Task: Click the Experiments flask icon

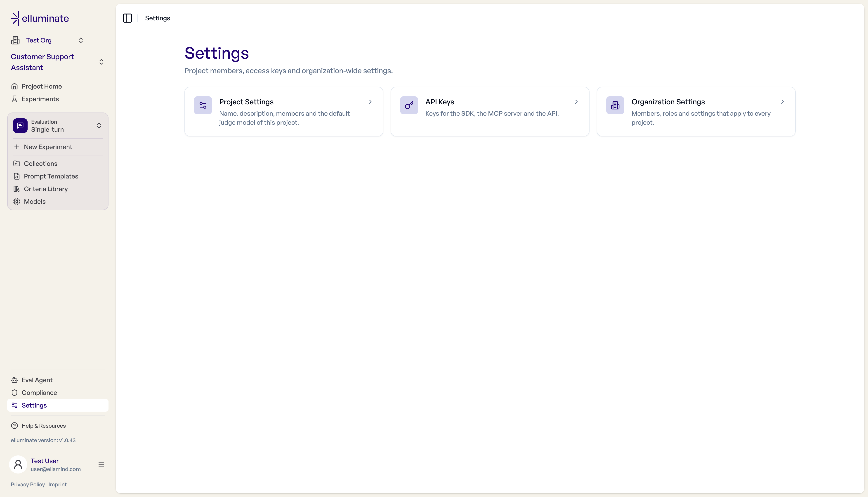Action: (x=14, y=99)
